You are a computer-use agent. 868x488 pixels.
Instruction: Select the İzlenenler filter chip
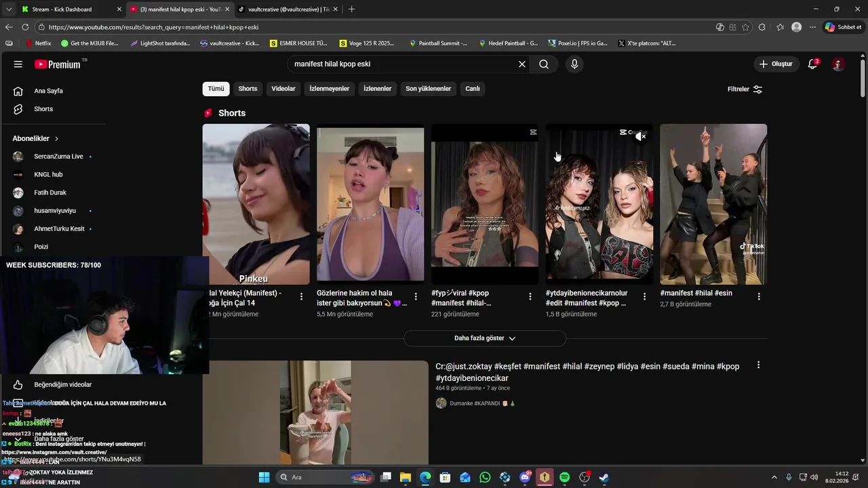pos(378,89)
